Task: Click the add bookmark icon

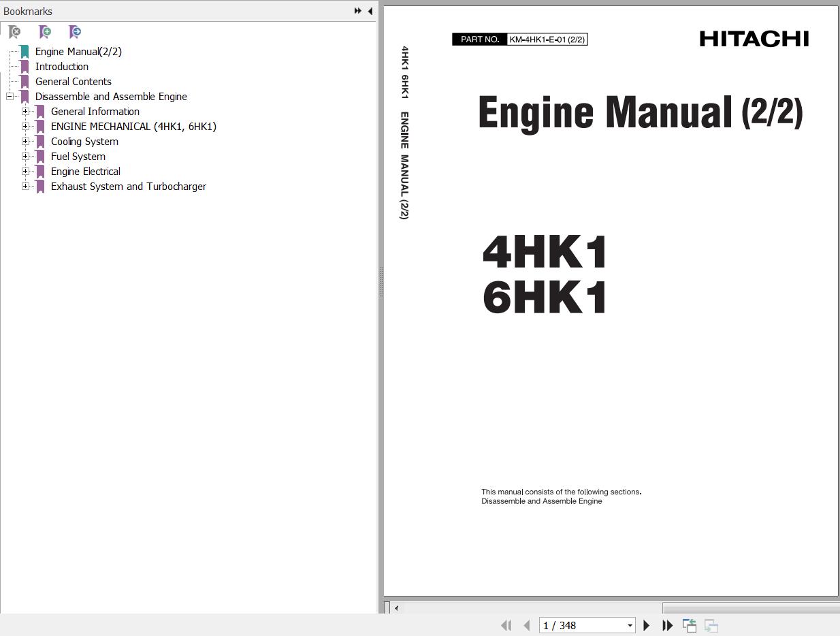Action: click(x=45, y=32)
